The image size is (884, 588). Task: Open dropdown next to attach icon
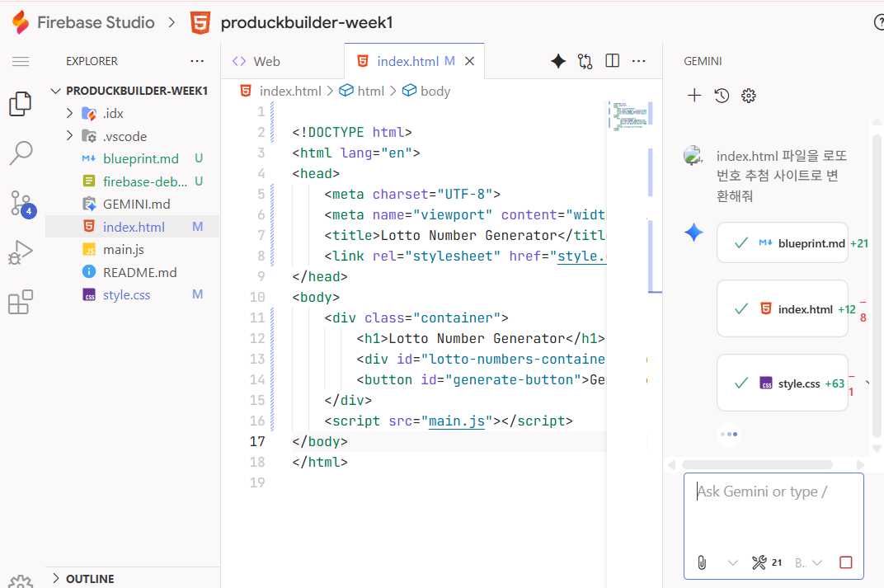pos(732,562)
